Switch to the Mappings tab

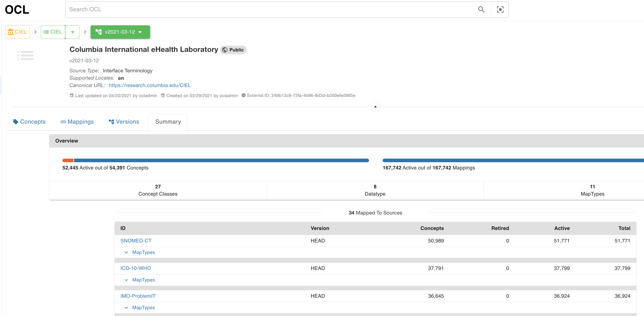click(x=80, y=122)
